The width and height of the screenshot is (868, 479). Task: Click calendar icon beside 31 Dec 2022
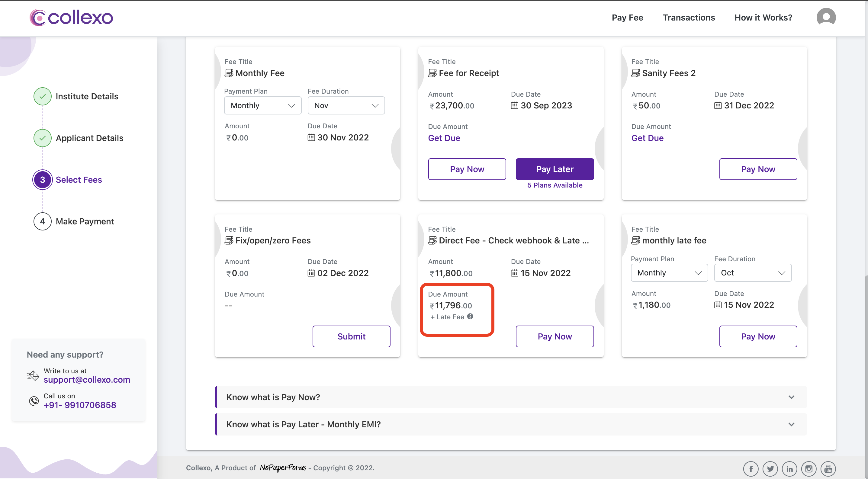pyautogui.click(x=718, y=105)
